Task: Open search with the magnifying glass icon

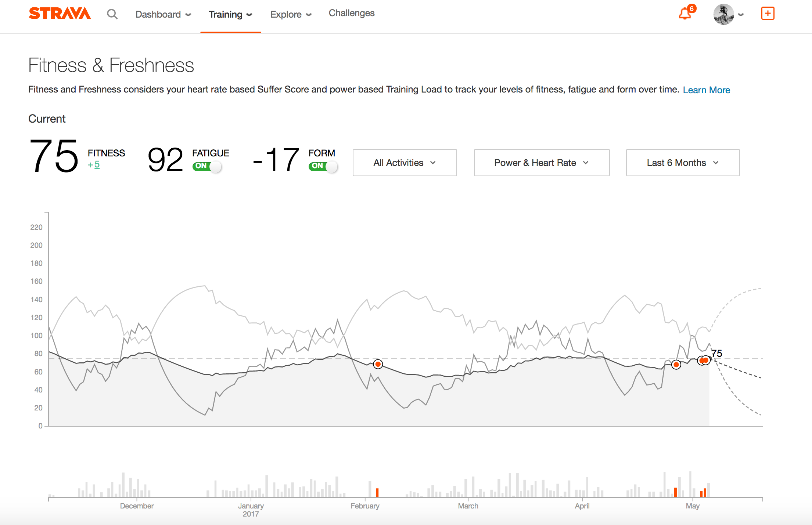Action: [x=112, y=14]
